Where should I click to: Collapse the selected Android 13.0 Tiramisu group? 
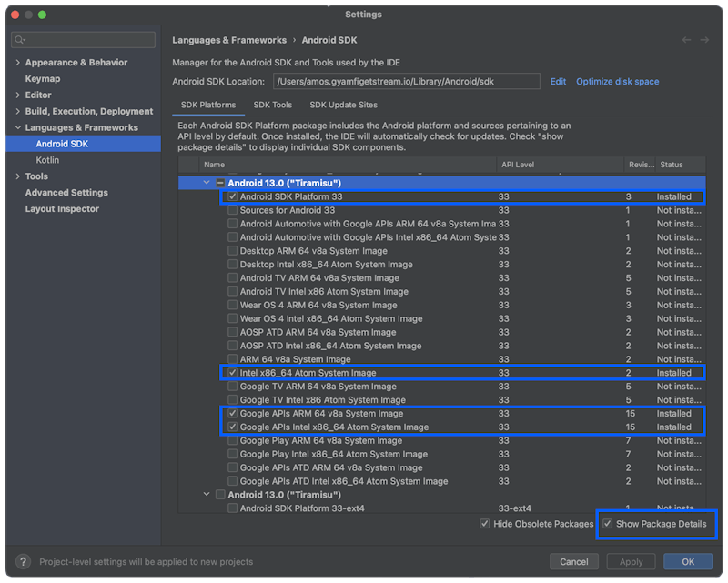[x=207, y=183]
